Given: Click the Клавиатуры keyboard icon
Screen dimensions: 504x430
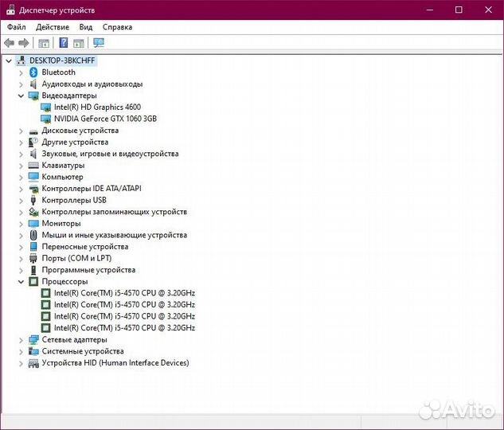Looking at the screenshot, I should 33,166.
